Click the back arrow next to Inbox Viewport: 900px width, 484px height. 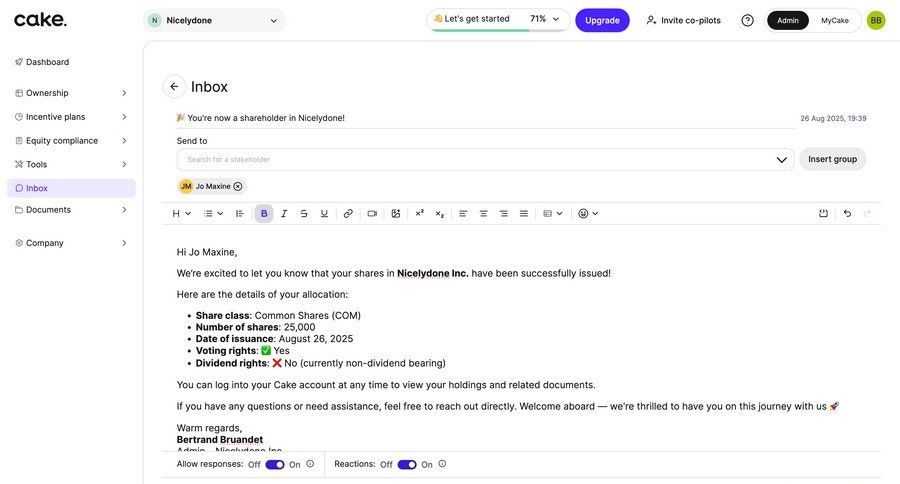174,87
